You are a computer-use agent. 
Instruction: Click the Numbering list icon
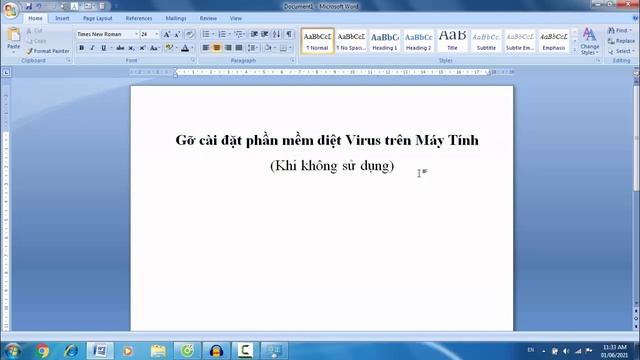tap(222, 34)
